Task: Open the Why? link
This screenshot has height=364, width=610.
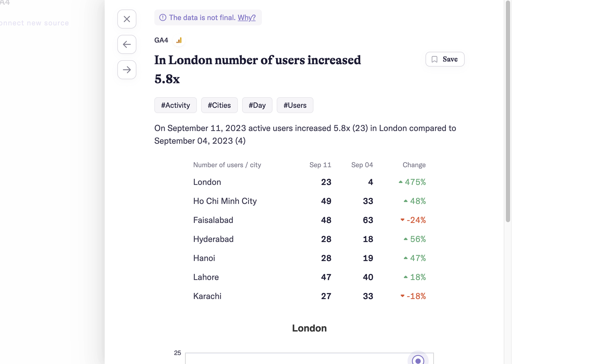Action: coord(247,17)
